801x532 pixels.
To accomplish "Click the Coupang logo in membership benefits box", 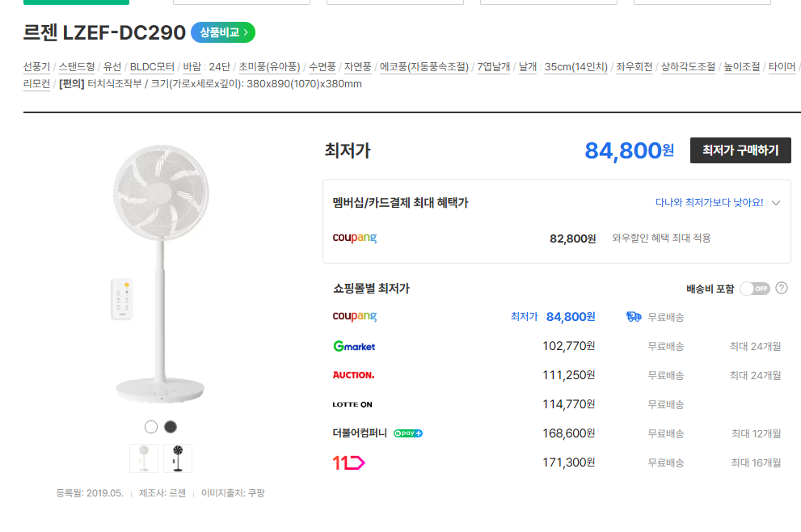I will tap(354, 238).
